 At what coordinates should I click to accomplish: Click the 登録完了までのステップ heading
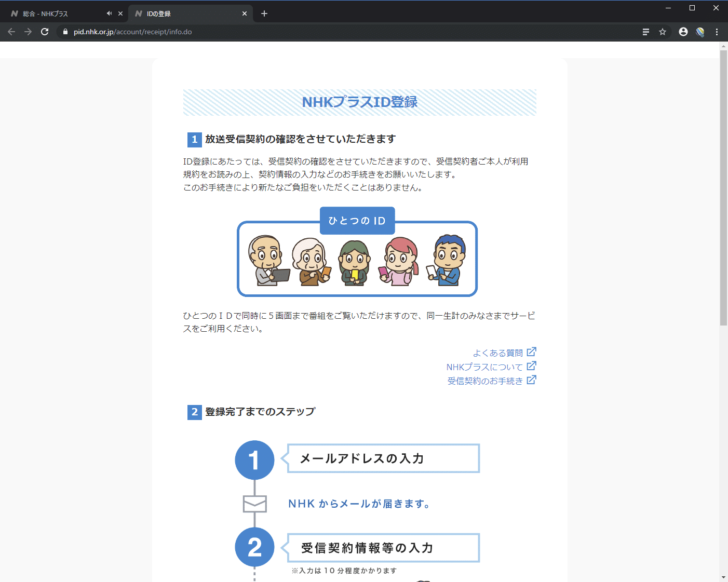[260, 412]
